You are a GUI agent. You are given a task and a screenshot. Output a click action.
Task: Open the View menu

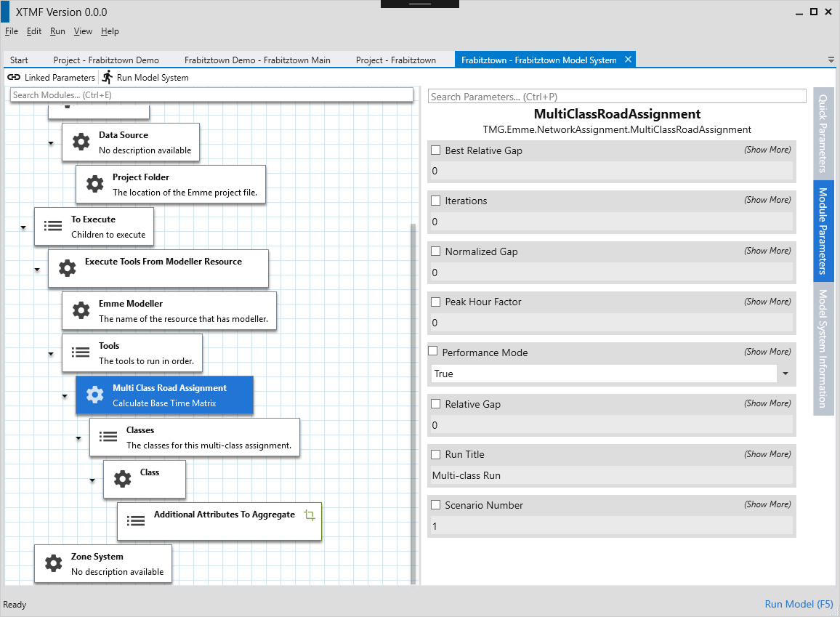tap(83, 31)
